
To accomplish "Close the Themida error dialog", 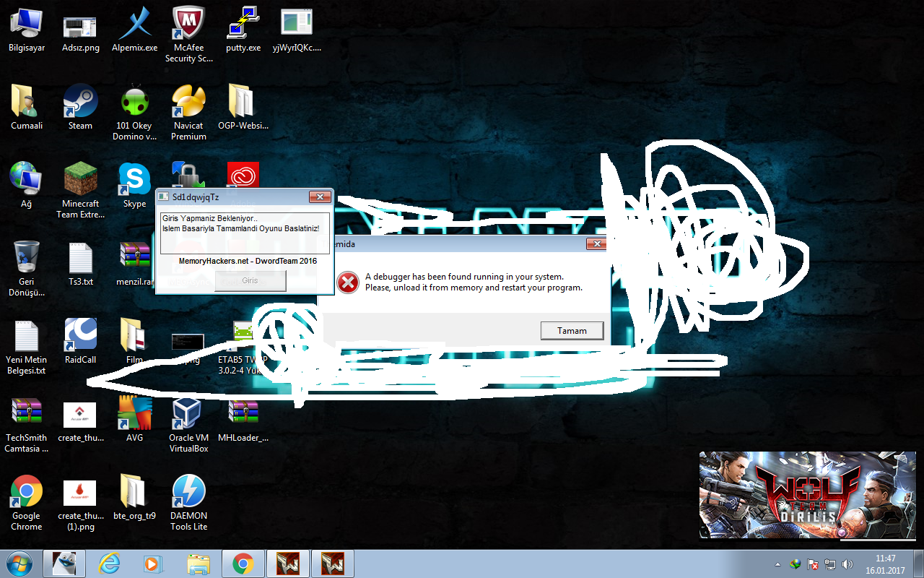I will tap(596, 244).
